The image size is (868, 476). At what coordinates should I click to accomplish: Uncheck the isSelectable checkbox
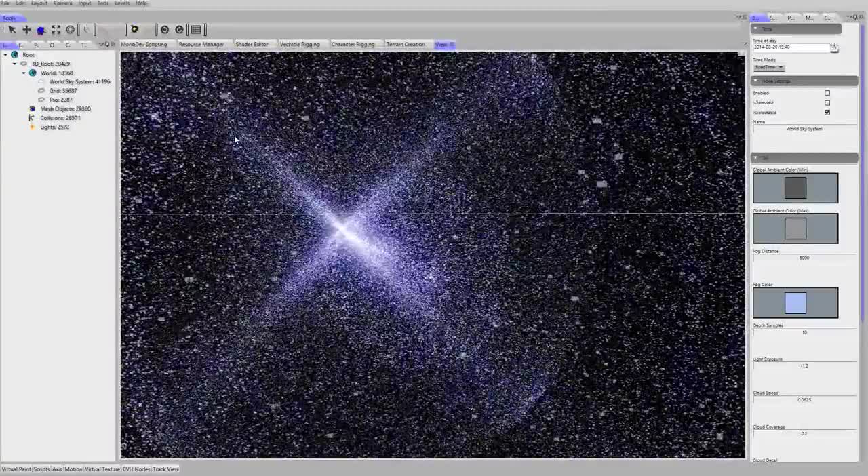coord(827,112)
